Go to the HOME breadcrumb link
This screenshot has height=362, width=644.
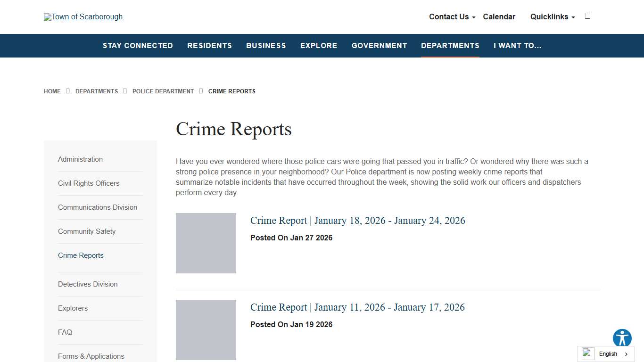pos(52,91)
